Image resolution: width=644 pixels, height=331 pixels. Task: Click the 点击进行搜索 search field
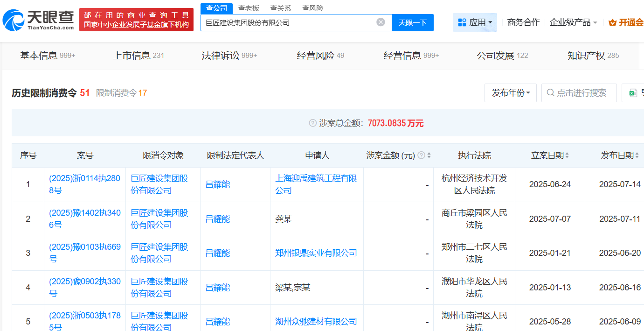click(581, 93)
